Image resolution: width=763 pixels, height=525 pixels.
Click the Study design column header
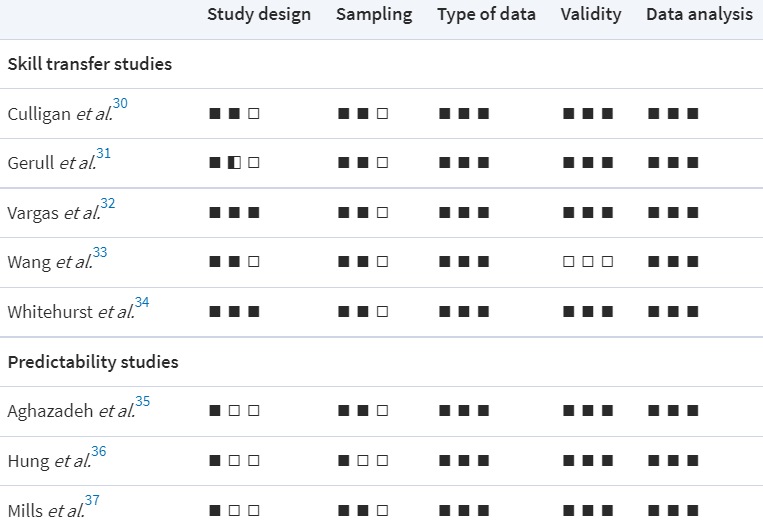point(259,14)
